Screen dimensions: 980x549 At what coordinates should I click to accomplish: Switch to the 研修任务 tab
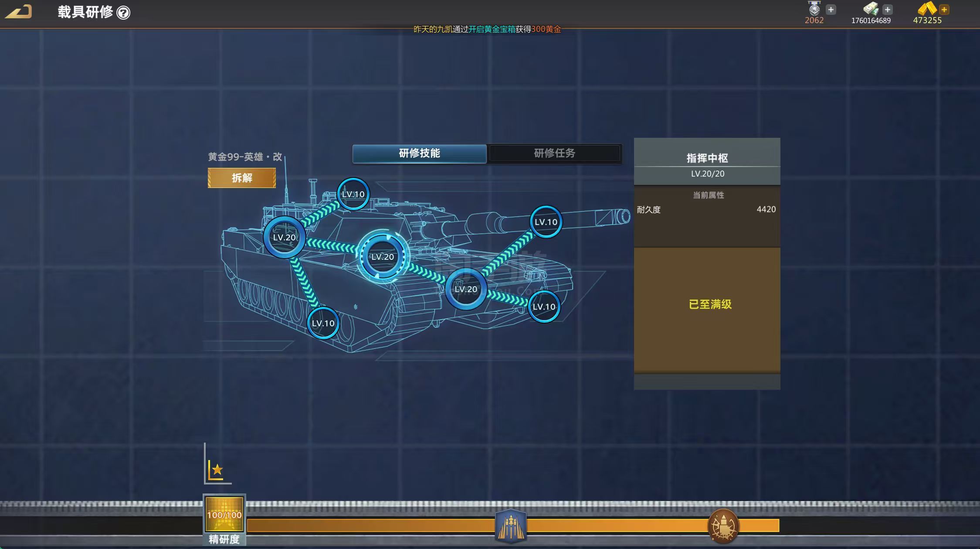[x=554, y=153]
